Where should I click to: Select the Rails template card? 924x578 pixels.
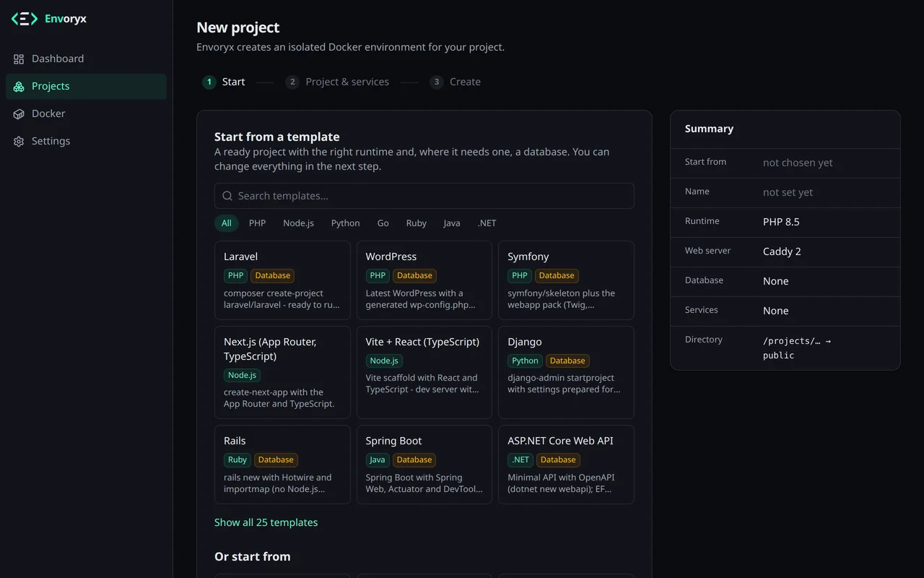282,465
